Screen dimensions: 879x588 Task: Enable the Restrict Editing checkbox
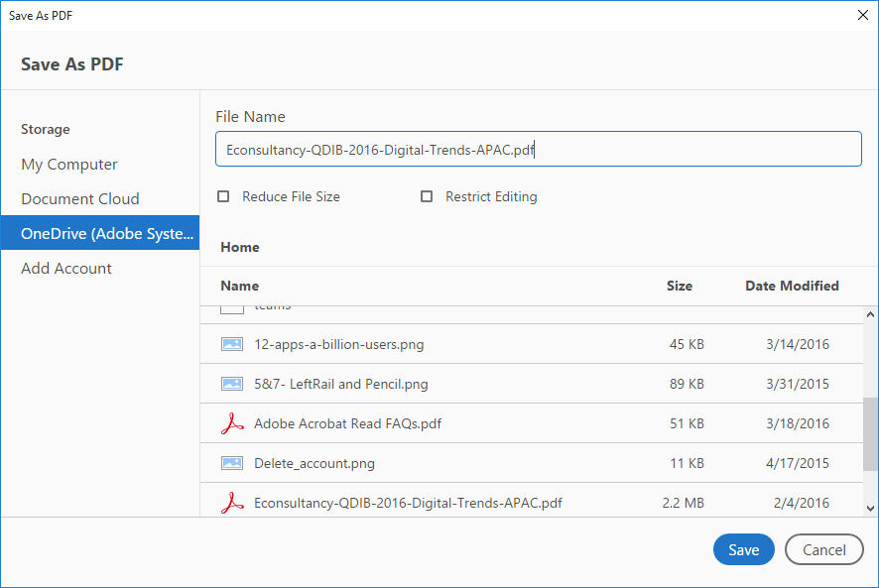[x=427, y=196]
